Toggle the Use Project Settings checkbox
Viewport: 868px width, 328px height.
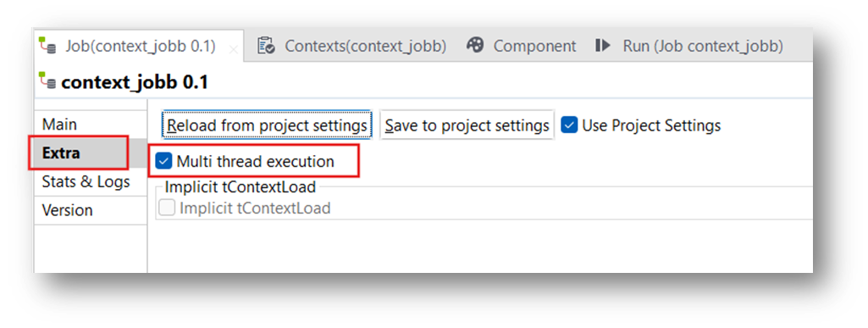pos(569,125)
